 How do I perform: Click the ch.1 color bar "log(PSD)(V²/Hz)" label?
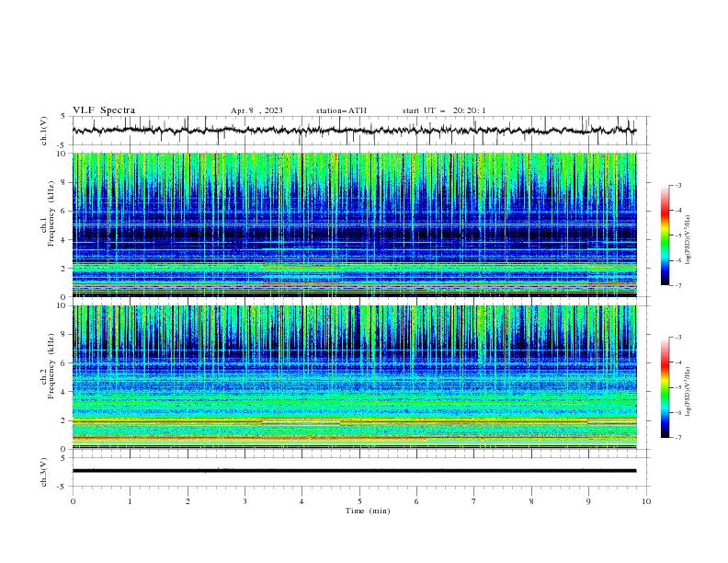click(688, 239)
